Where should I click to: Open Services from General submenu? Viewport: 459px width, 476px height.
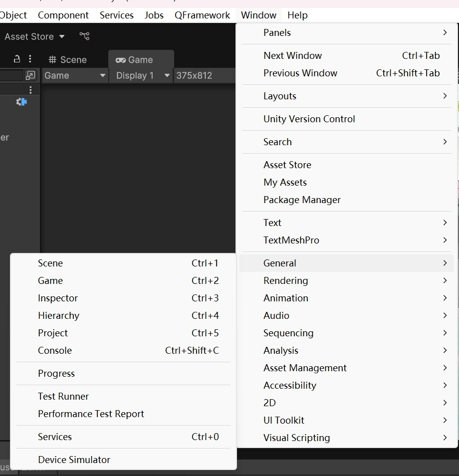(123, 437)
